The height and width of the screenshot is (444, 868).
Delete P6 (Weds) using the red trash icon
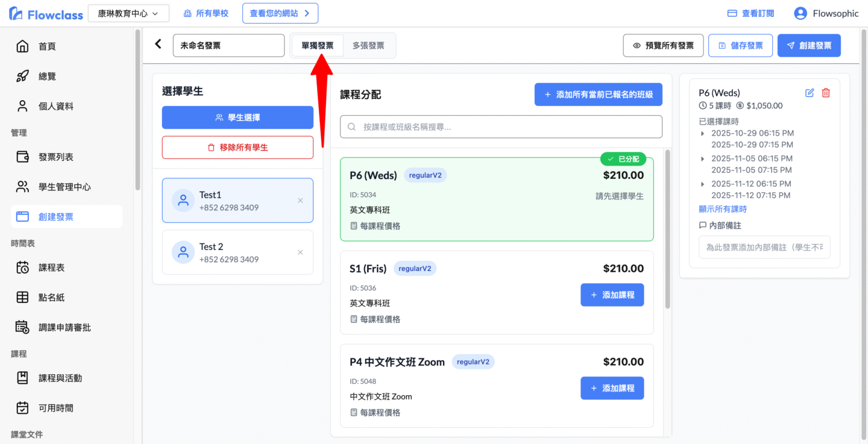(x=826, y=93)
